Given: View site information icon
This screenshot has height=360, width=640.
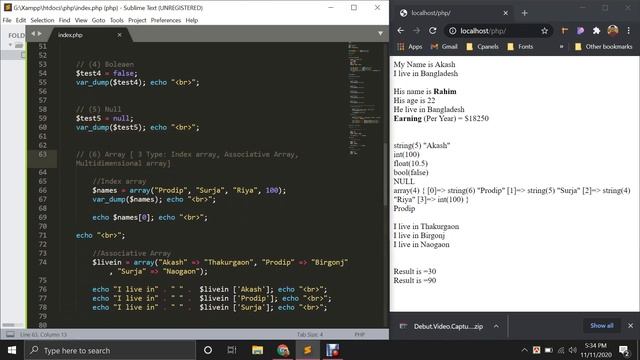Looking at the screenshot, I should [x=452, y=31].
